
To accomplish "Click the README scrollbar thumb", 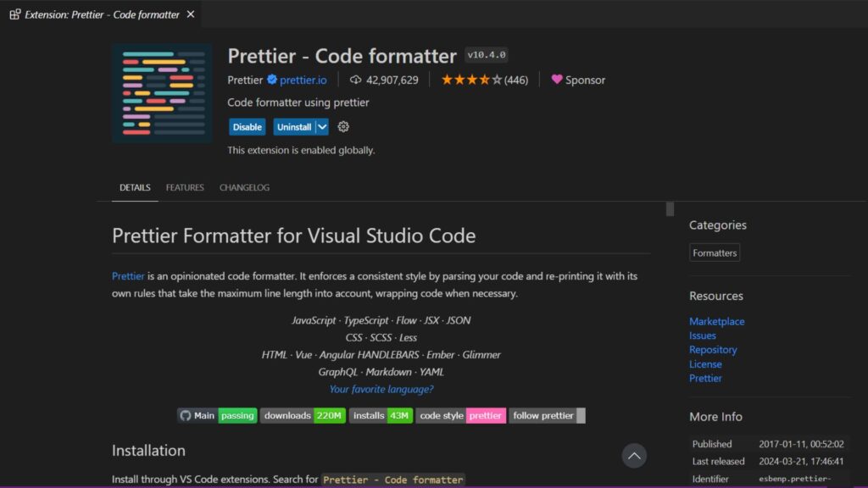I will pos(670,209).
